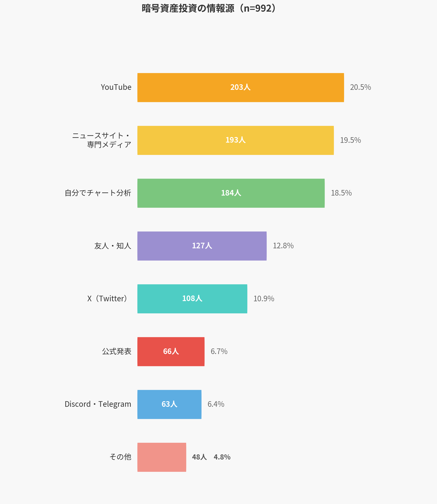Image resolution: width=437 pixels, height=504 pixels.
Task: Select the 友人・知人 category label
Action: point(113,246)
